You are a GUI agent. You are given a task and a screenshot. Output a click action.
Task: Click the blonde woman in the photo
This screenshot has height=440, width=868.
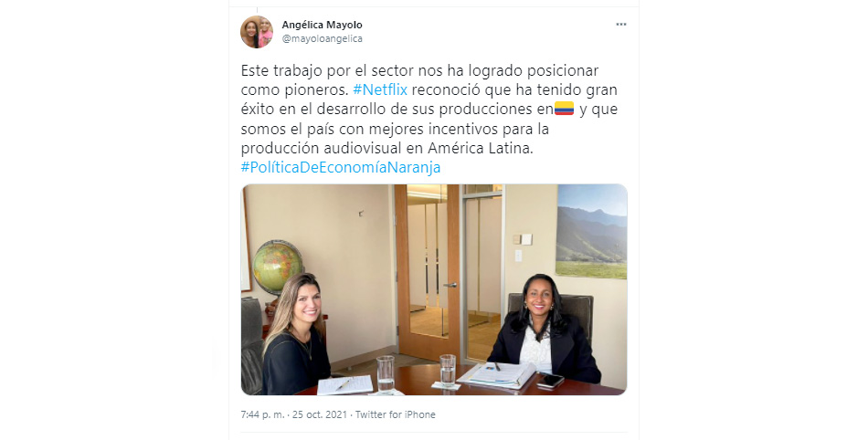click(294, 335)
